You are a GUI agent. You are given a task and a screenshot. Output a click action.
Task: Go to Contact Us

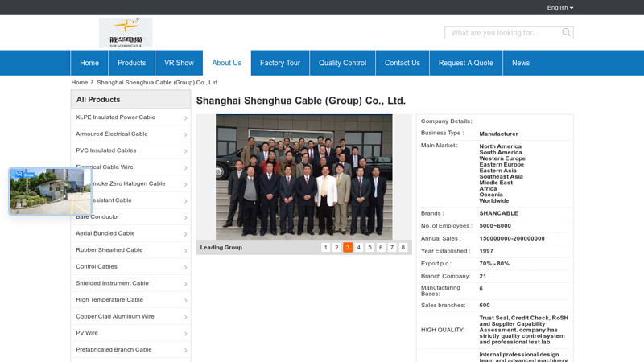coord(402,63)
